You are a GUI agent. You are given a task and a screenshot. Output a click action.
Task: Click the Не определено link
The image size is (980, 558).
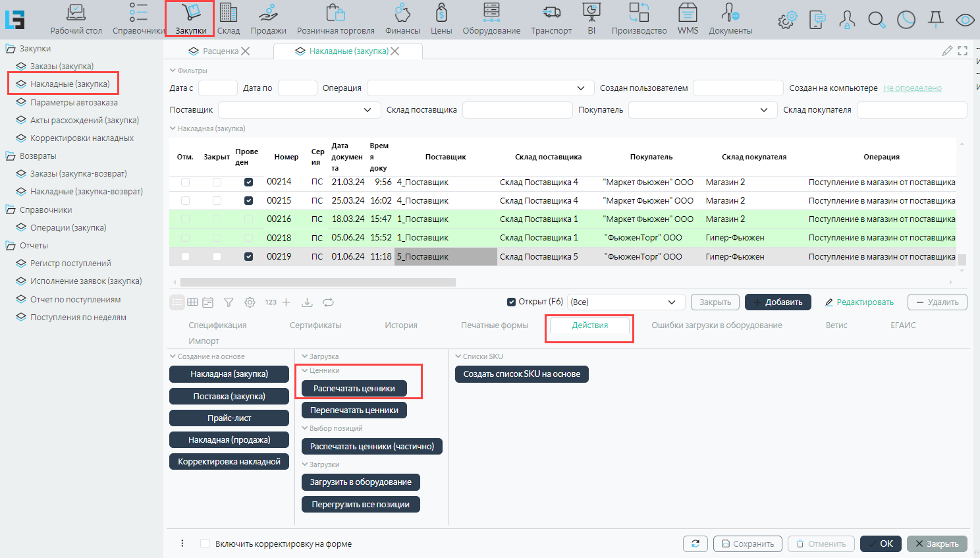point(912,88)
